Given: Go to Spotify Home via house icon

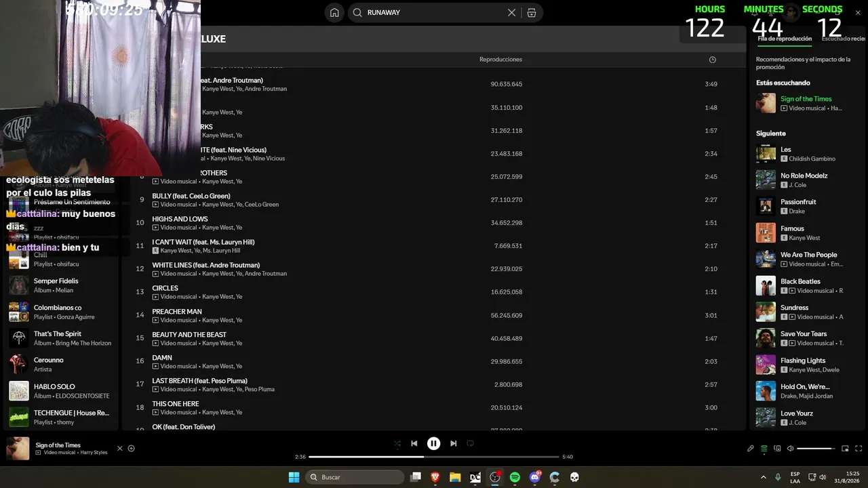Looking at the screenshot, I should point(334,12).
